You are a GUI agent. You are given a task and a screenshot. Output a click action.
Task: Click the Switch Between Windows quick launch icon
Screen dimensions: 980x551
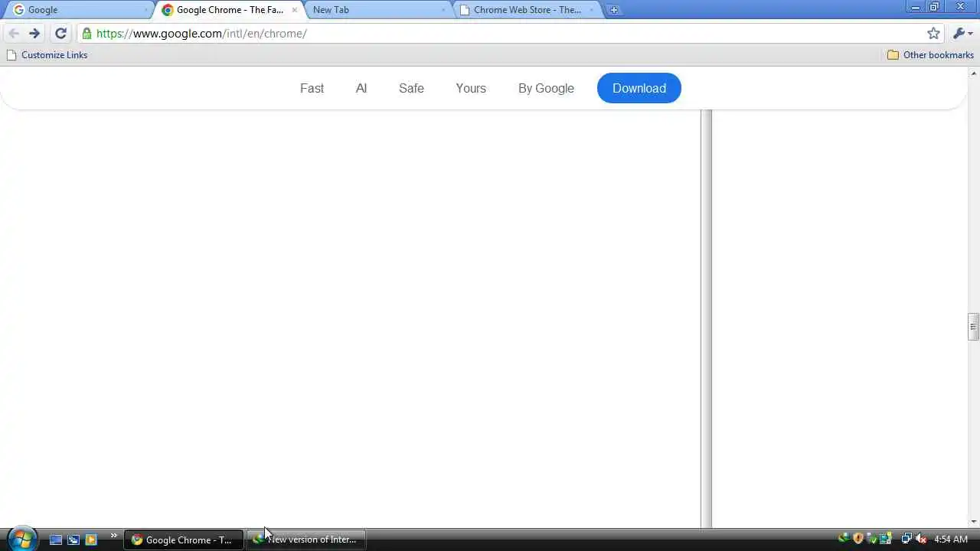coord(73,540)
